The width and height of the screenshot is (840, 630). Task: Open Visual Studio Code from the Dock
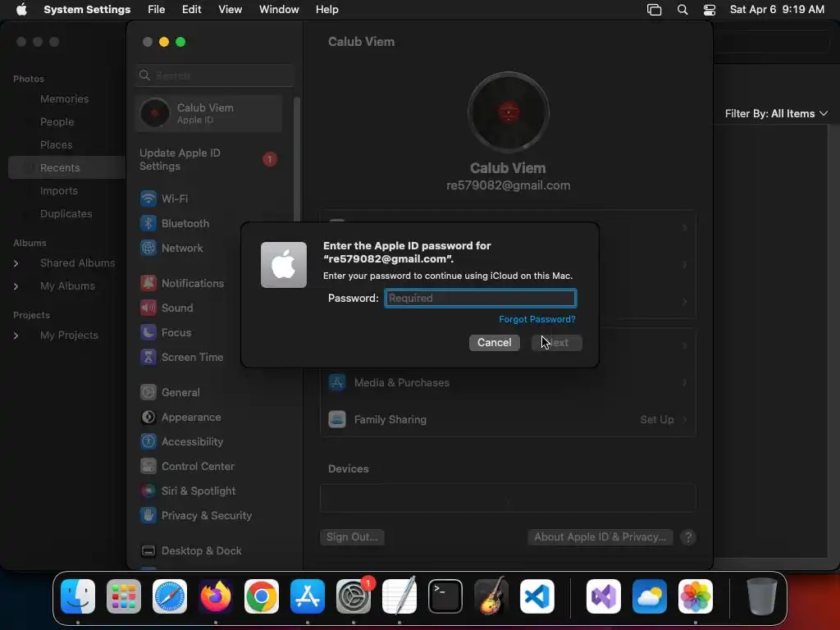point(537,596)
